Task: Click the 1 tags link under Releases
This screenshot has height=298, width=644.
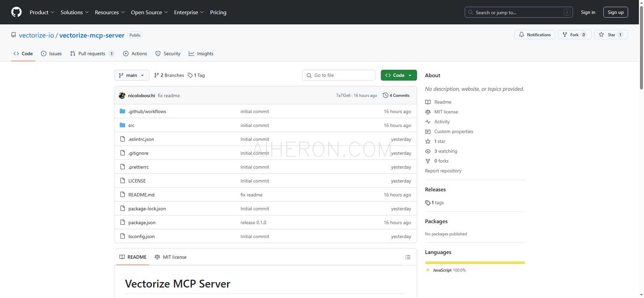Action: (x=435, y=203)
